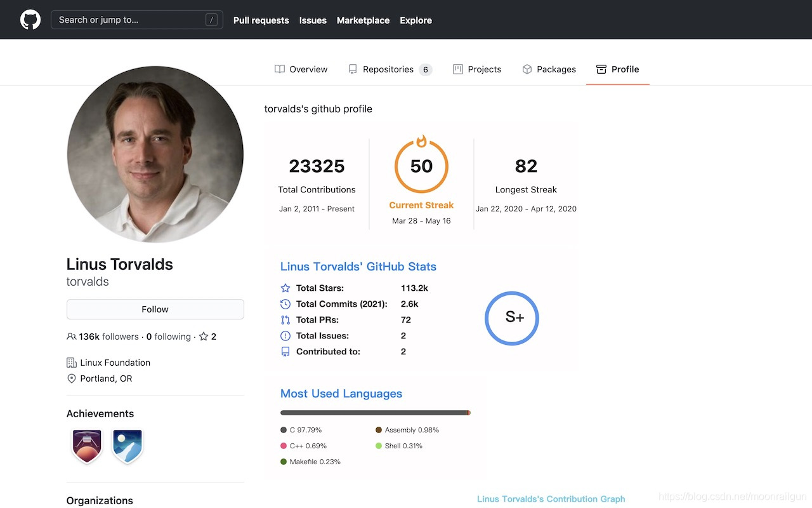Click the Most Used Languages progress bar
The image size is (812, 508).
pos(376,413)
